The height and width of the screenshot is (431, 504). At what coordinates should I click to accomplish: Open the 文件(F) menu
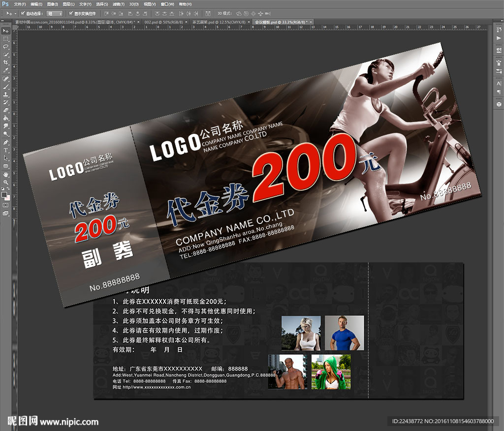pyautogui.click(x=20, y=4)
